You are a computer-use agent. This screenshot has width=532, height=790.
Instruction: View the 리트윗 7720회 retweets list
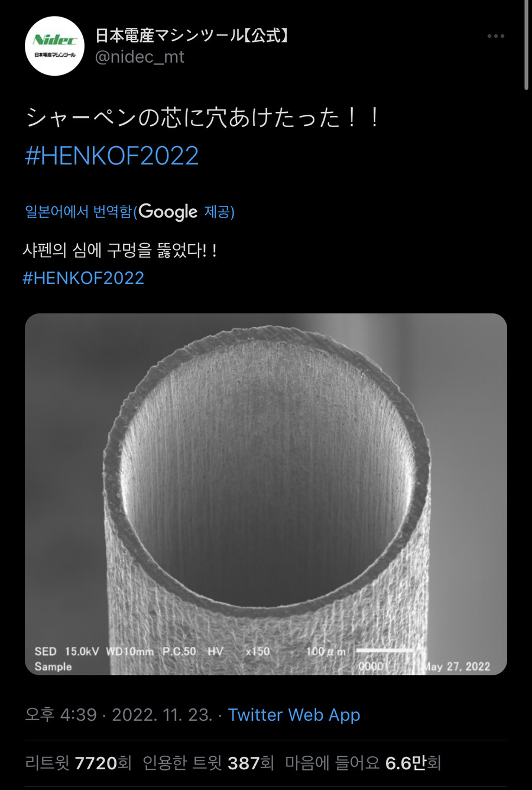78,763
